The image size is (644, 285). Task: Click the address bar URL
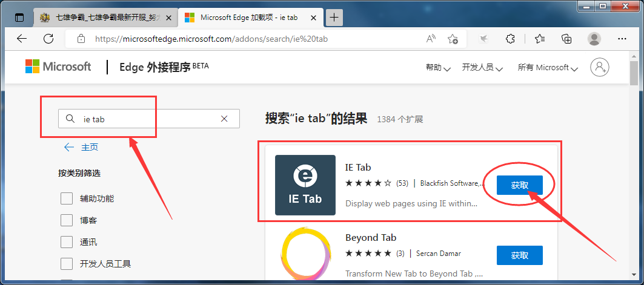211,39
